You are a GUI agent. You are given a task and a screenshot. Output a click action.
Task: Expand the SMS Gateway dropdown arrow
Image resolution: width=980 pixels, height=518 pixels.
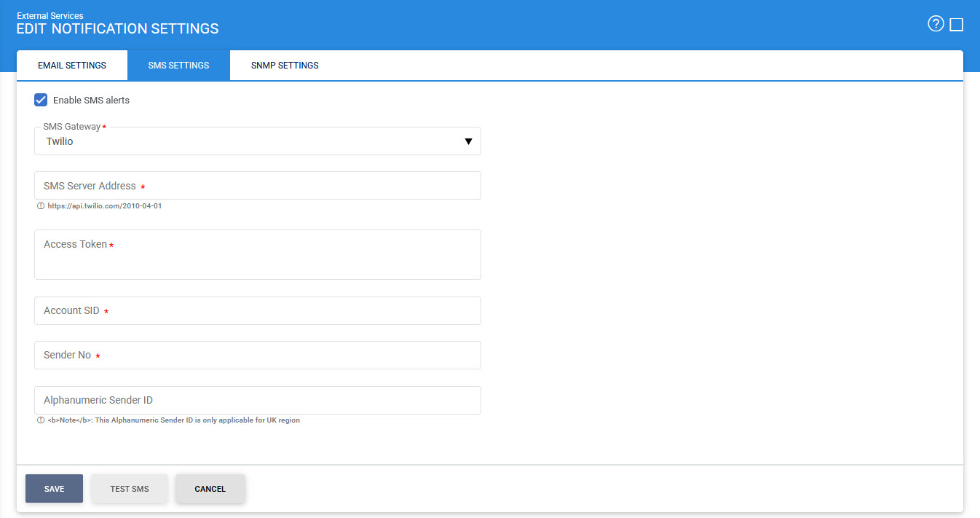coord(468,141)
